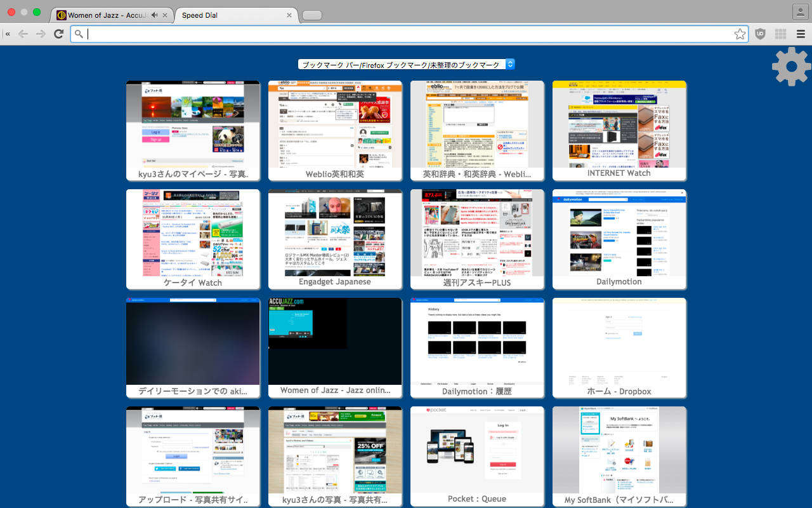Image resolution: width=812 pixels, height=508 pixels.
Task: Expand the bookmark folder dropdown
Action: [x=407, y=64]
